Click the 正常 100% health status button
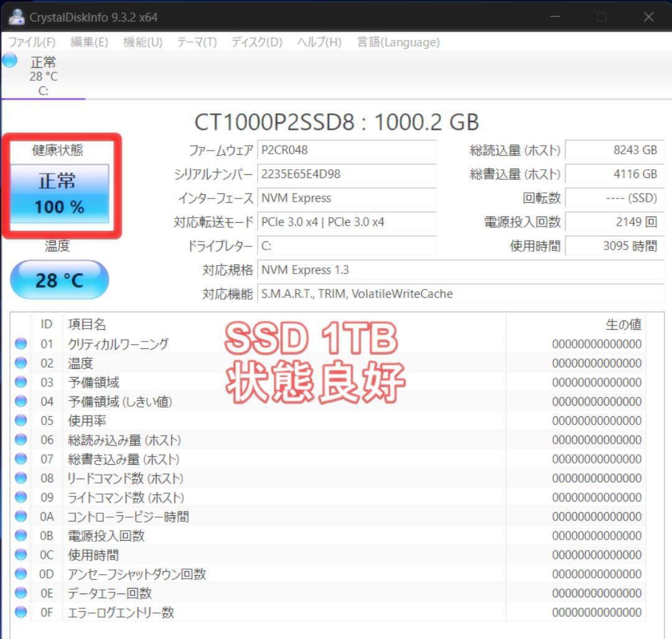 [59, 194]
